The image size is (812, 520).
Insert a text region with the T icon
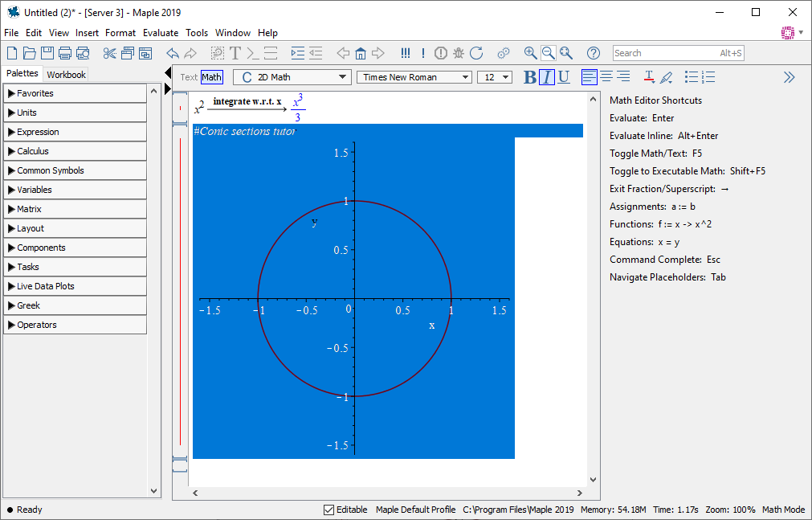pyautogui.click(x=235, y=53)
